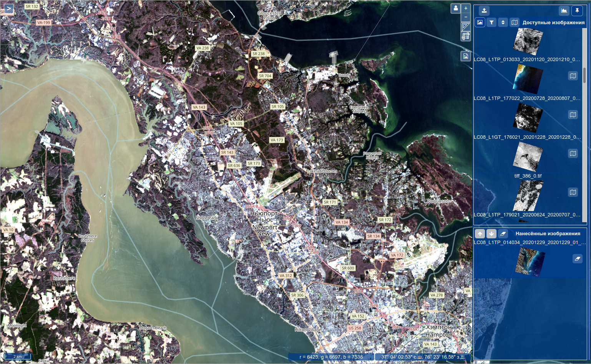591x364 pixels.
Task: Toggle the image footprints grid overlay
Action: click(x=466, y=36)
